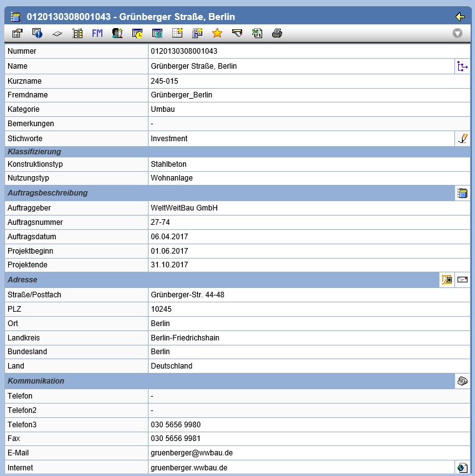Click the icon in Auftragsbeschreibung header
Image resolution: width=475 pixels, height=476 pixels.
(x=462, y=193)
